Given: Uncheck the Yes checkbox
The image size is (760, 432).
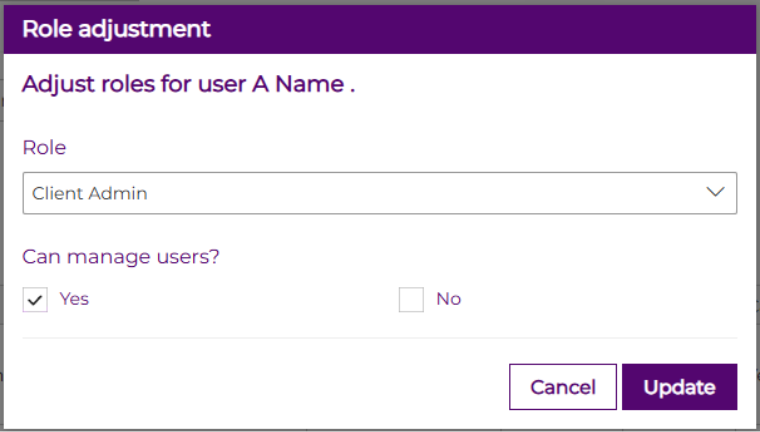Looking at the screenshot, I should tap(35, 299).
